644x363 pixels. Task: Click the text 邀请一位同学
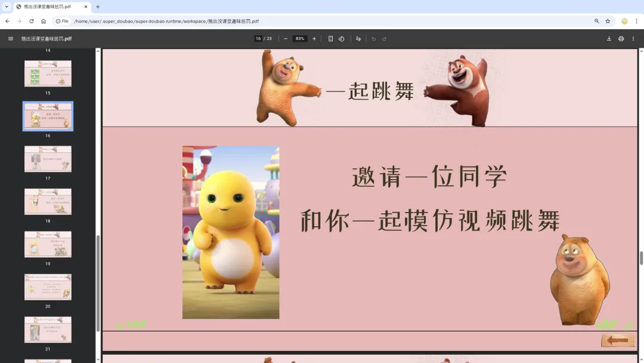tap(429, 177)
